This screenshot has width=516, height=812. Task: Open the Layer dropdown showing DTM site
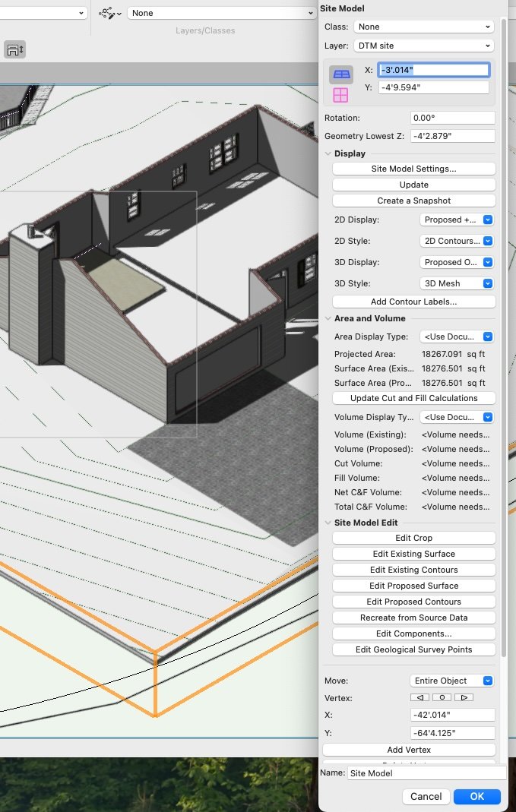[424, 46]
